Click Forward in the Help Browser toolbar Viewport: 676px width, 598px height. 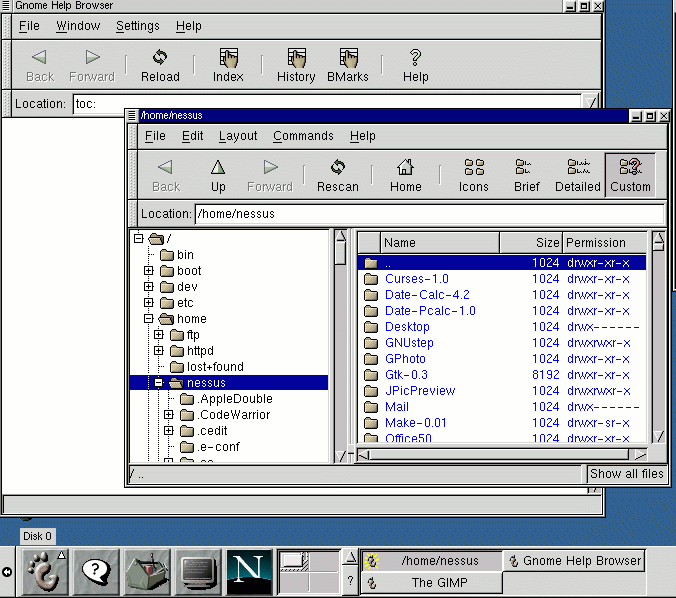click(x=92, y=66)
